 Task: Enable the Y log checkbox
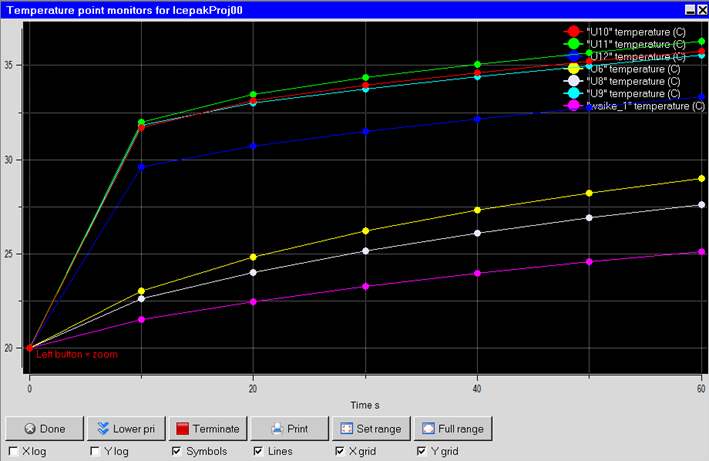coord(95,451)
